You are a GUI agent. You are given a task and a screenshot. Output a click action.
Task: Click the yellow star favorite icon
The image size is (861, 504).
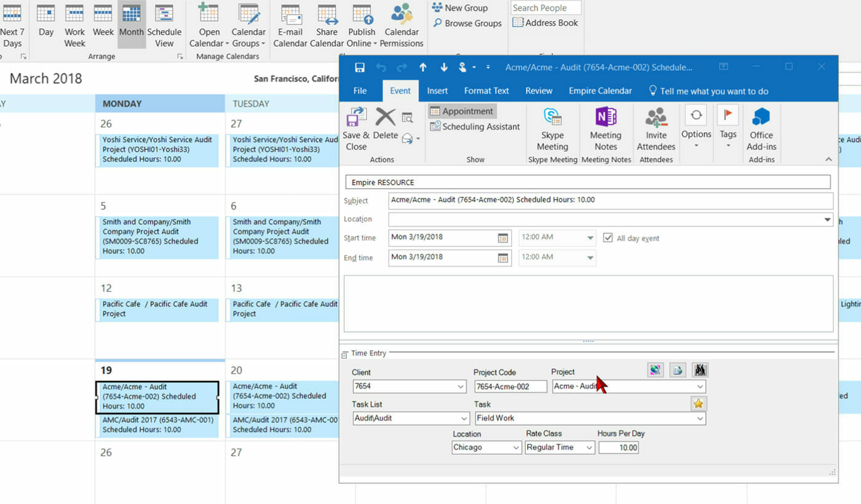tap(698, 404)
